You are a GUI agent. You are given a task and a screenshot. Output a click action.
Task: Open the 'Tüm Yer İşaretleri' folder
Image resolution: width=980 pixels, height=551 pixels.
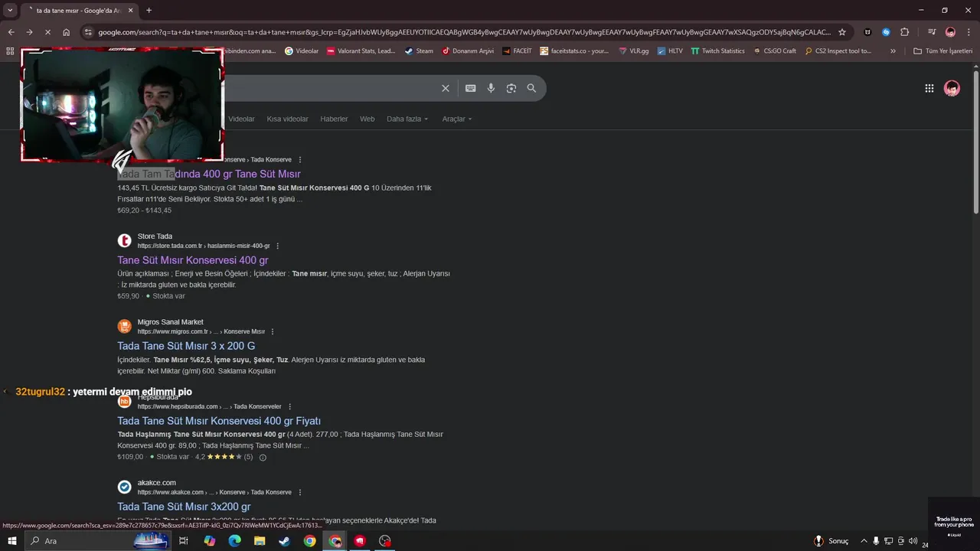(x=943, y=51)
